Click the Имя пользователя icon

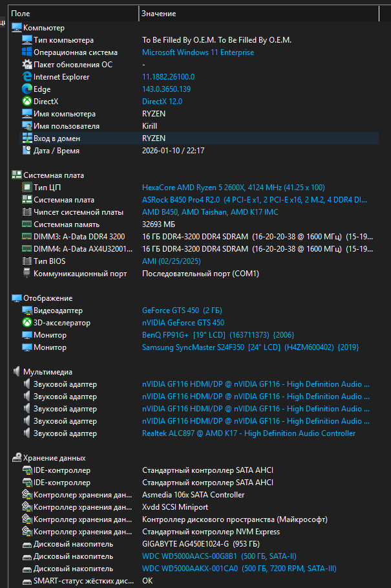coord(27,126)
